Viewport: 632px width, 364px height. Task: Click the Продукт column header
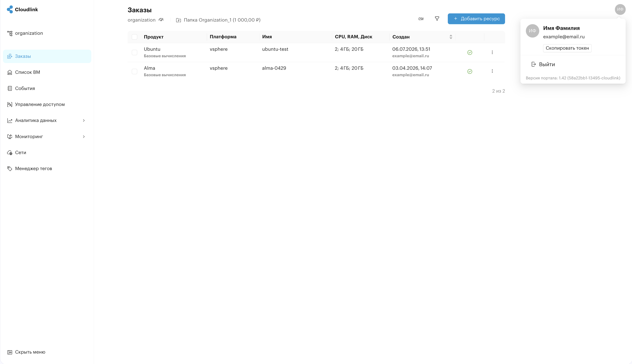(x=154, y=37)
